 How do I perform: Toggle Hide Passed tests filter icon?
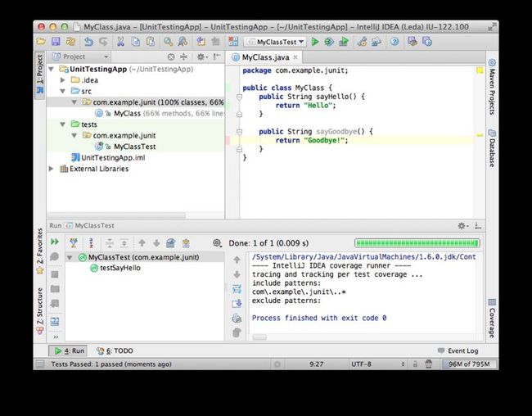click(74, 243)
